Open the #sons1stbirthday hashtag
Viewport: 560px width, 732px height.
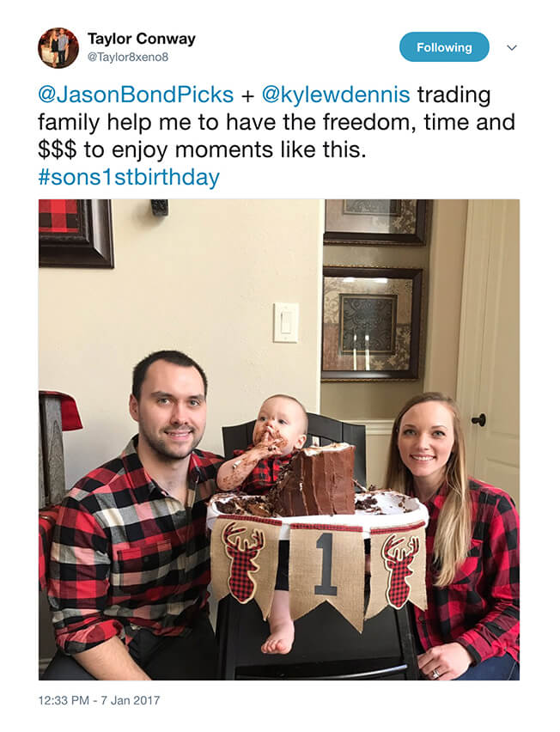[129, 177]
